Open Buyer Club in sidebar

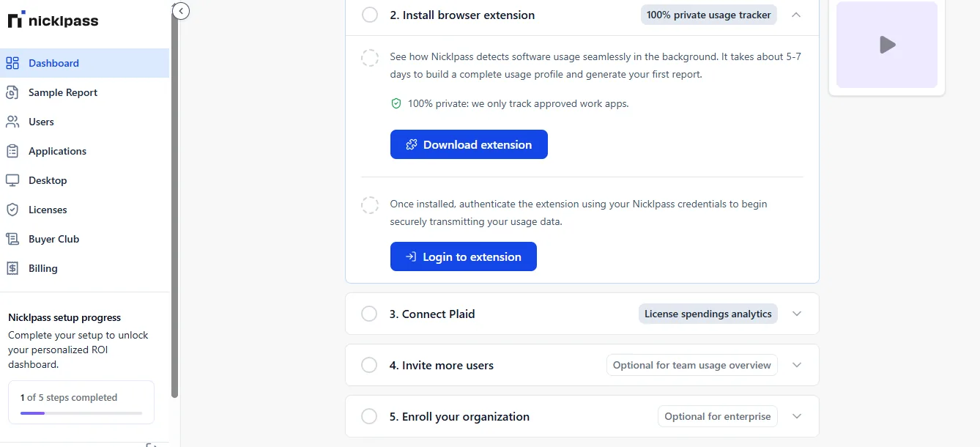[84, 239]
